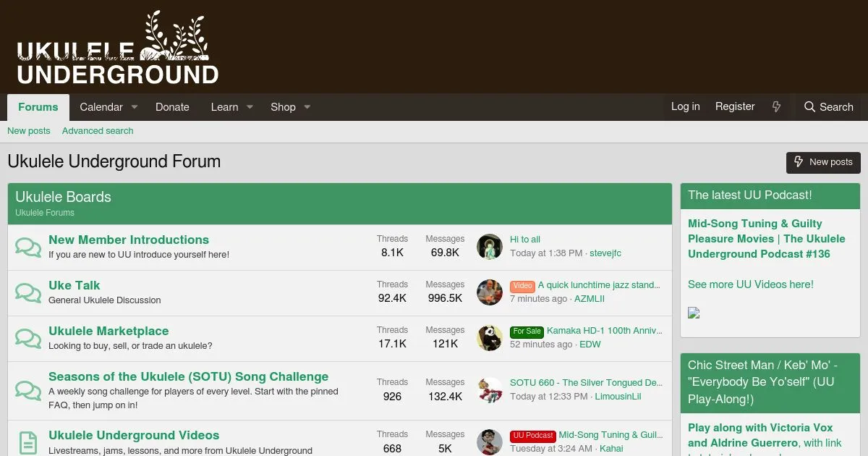Viewport: 868px width, 456px height.
Task: Click broken image under See more UU Videos
Action: point(694,313)
